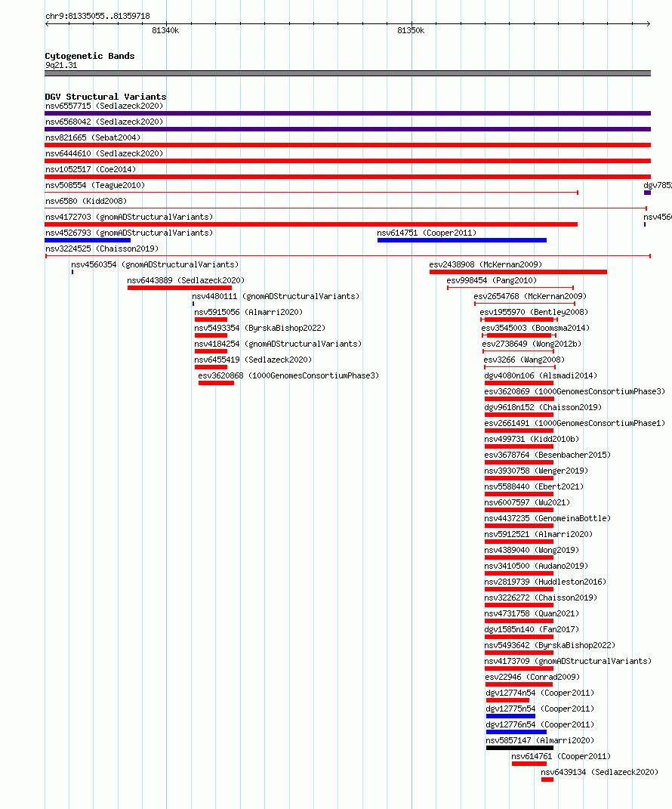
Task: Select nsv5915056 (Almarri2020) label
Action: point(248,312)
